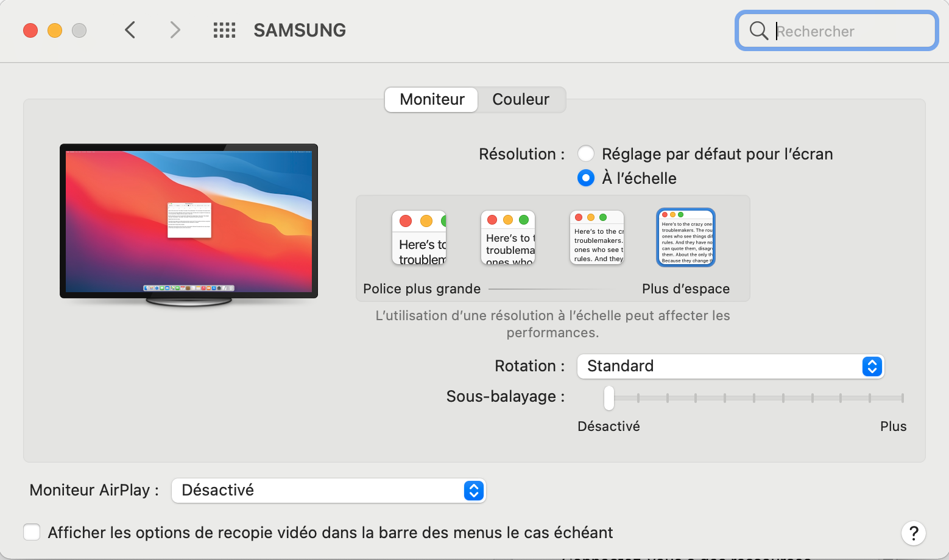Screen dimensions: 949x560
Task: Close the window with the red button
Action: click(30, 30)
